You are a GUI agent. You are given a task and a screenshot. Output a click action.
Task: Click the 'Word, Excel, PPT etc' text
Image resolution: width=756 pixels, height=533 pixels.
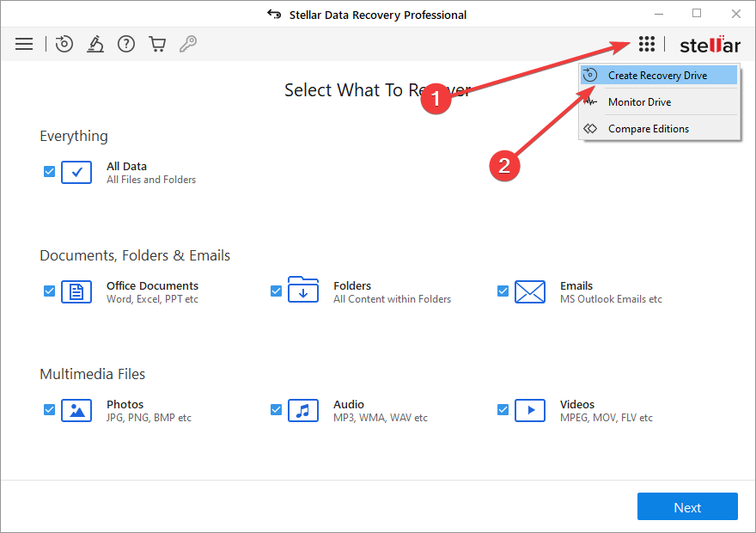pyautogui.click(x=152, y=299)
